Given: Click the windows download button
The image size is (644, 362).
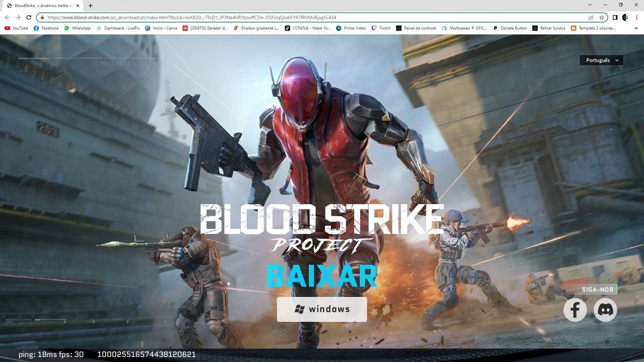Looking at the screenshot, I should point(322,309).
